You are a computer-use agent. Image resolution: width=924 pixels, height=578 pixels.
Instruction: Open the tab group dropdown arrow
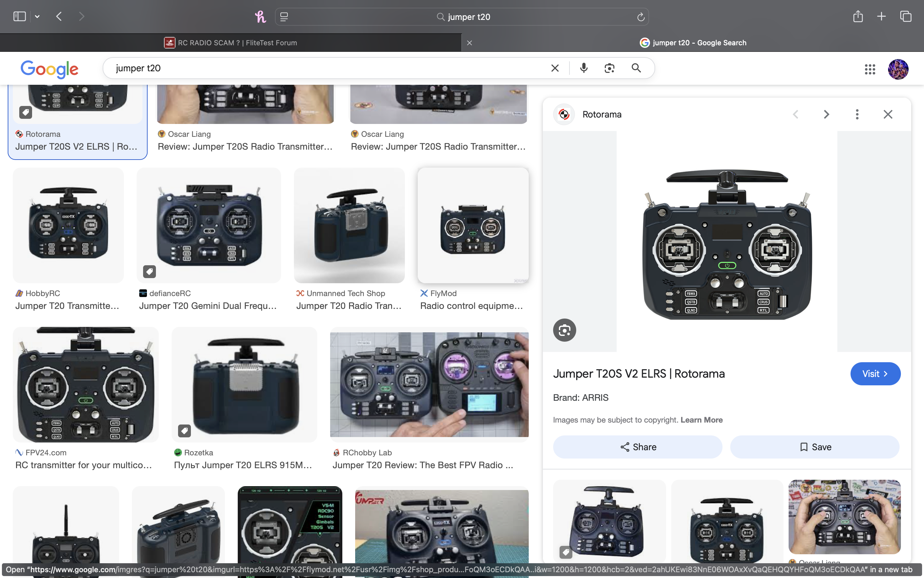point(37,16)
